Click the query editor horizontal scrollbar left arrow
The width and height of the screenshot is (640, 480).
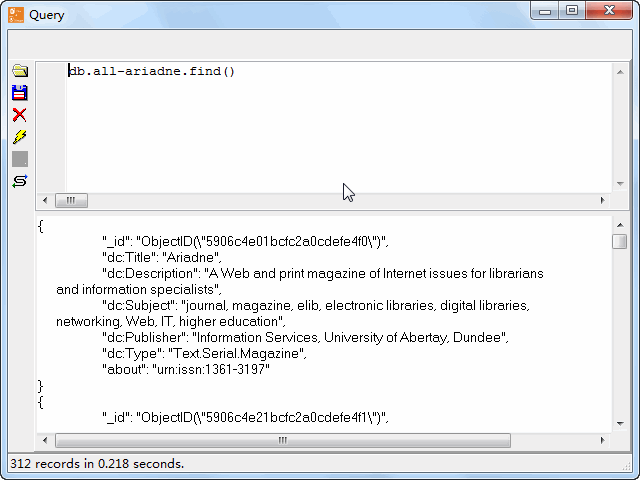pyautogui.click(x=45, y=200)
